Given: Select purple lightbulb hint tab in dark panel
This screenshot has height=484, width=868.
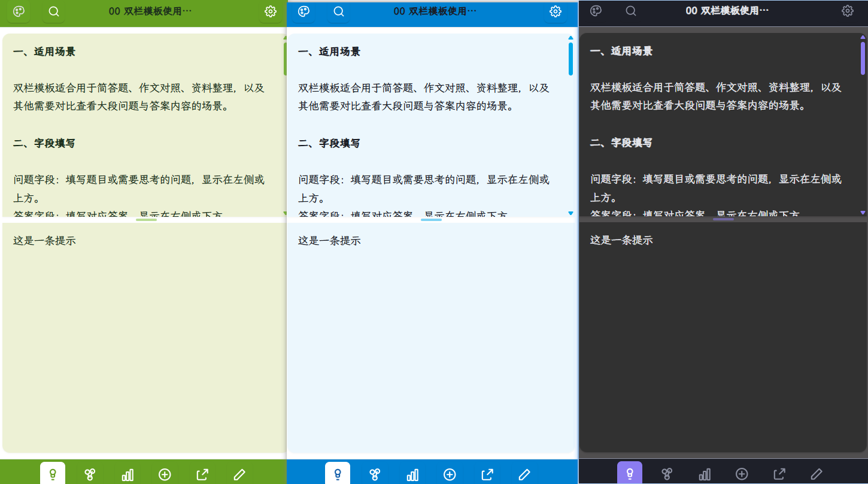Looking at the screenshot, I should click(x=630, y=473).
